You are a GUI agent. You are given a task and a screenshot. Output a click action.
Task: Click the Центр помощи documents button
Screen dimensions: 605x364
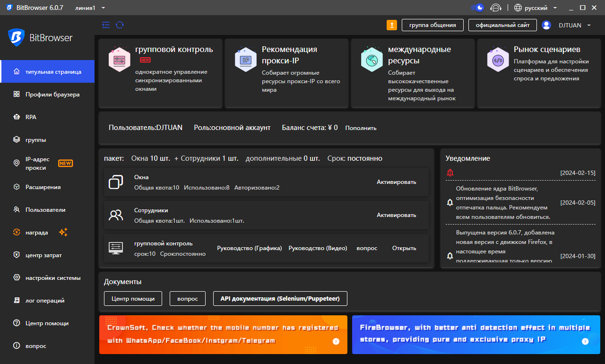133,299
